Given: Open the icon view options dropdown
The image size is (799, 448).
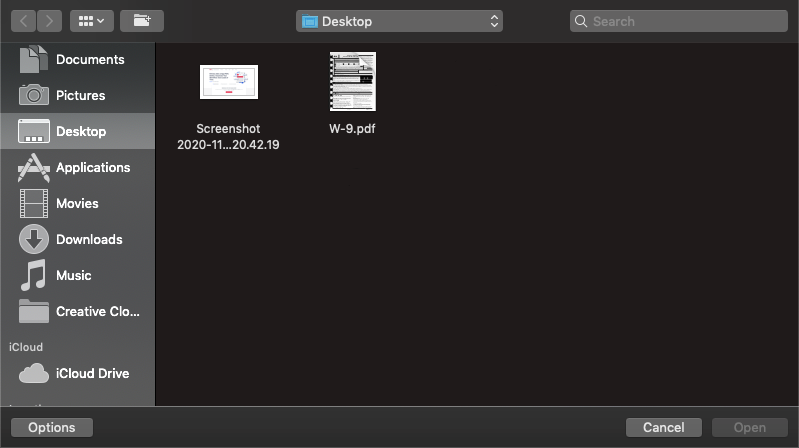Looking at the screenshot, I should pyautogui.click(x=90, y=21).
